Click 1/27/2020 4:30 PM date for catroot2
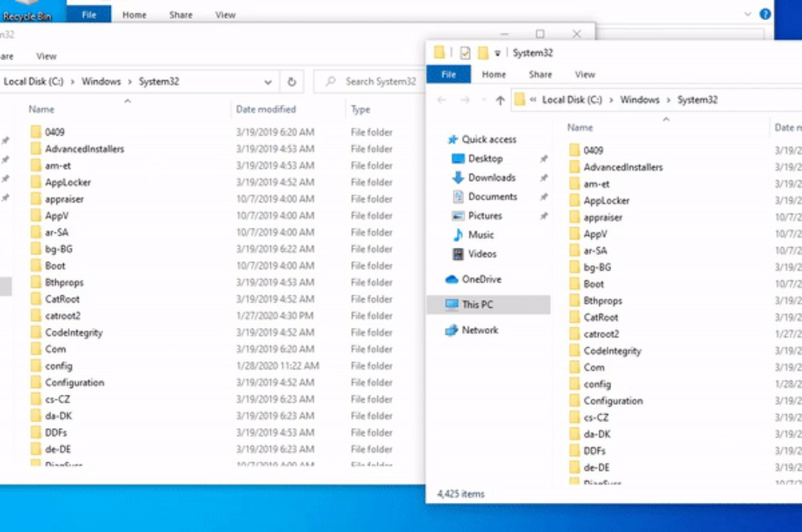 (275, 316)
